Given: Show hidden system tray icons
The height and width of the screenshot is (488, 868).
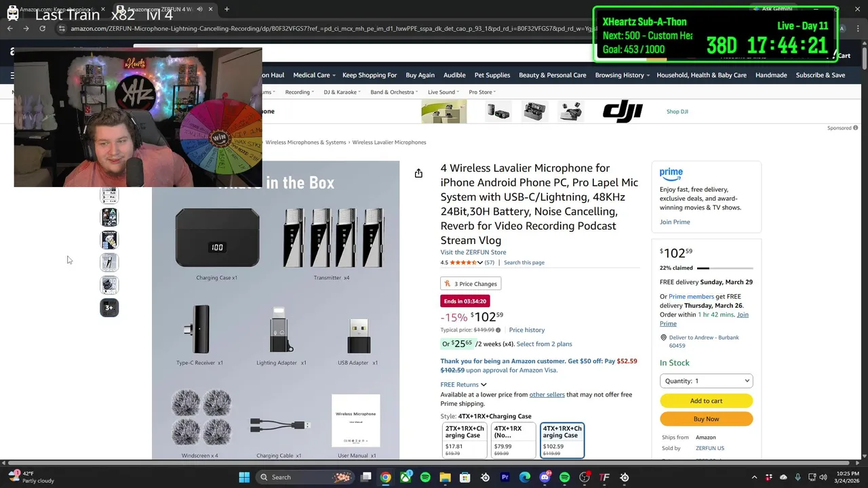Looking at the screenshot, I should tap(755, 477).
